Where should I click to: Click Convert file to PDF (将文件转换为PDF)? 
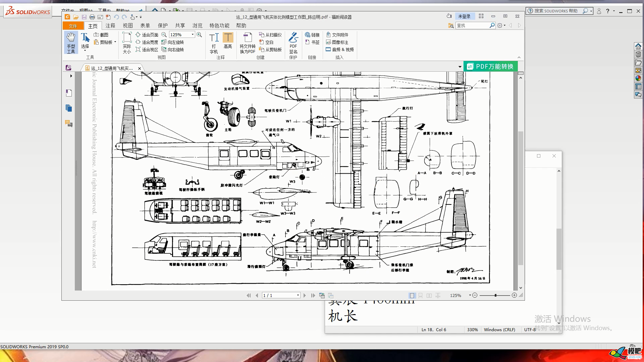248,43
